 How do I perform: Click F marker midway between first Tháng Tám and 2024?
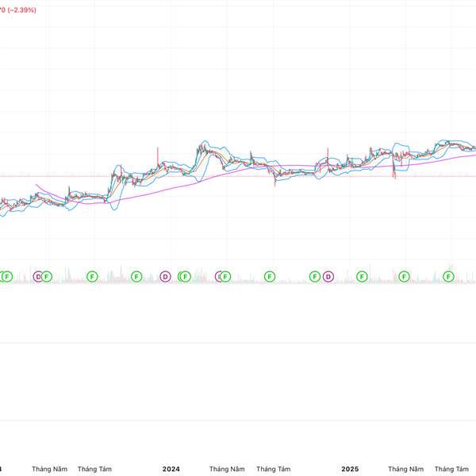click(x=136, y=276)
